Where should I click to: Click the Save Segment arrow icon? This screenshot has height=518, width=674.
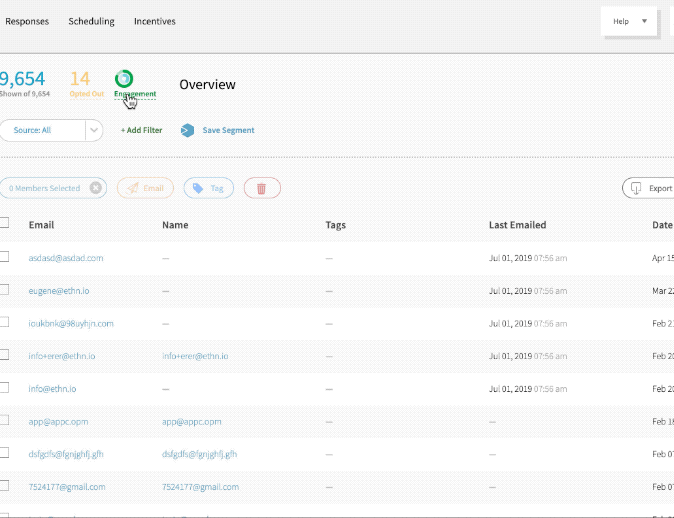point(187,130)
